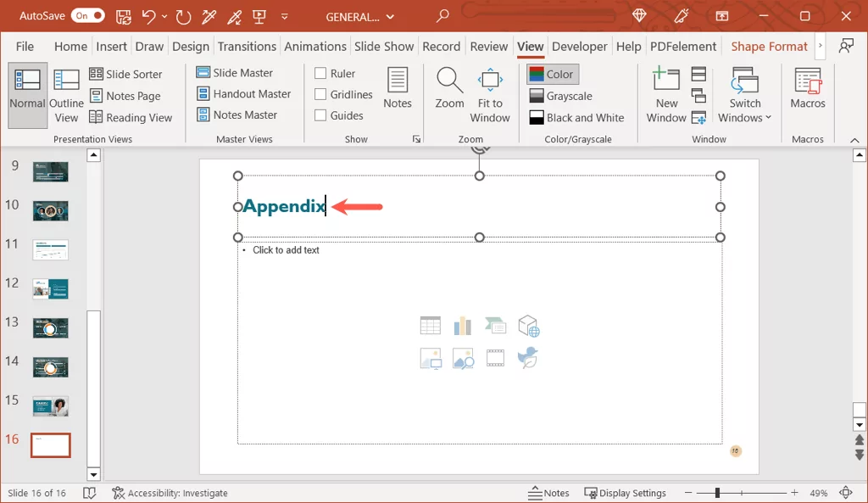Enable the Gridlines checkbox
This screenshot has width=868, height=503.
(x=320, y=94)
